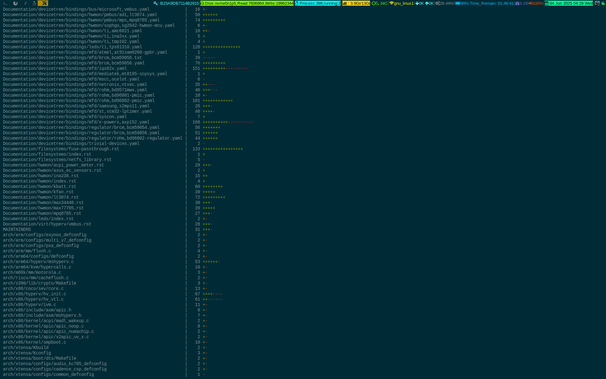
Task: Click the mfd/rohm,bd96801-pmic.yaml line
Action: point(78,95)
